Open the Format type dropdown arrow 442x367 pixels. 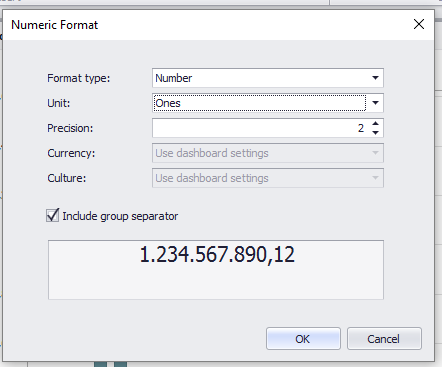[375, 78]
